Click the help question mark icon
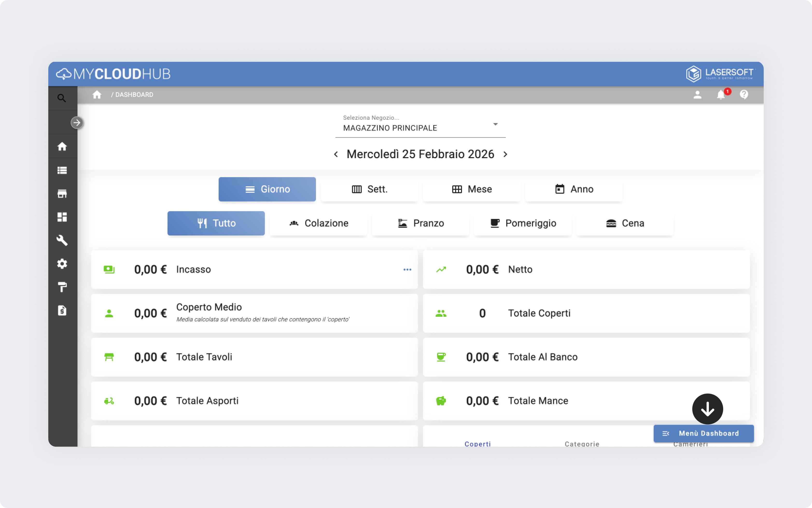812x508 pixels. (744, 95)
